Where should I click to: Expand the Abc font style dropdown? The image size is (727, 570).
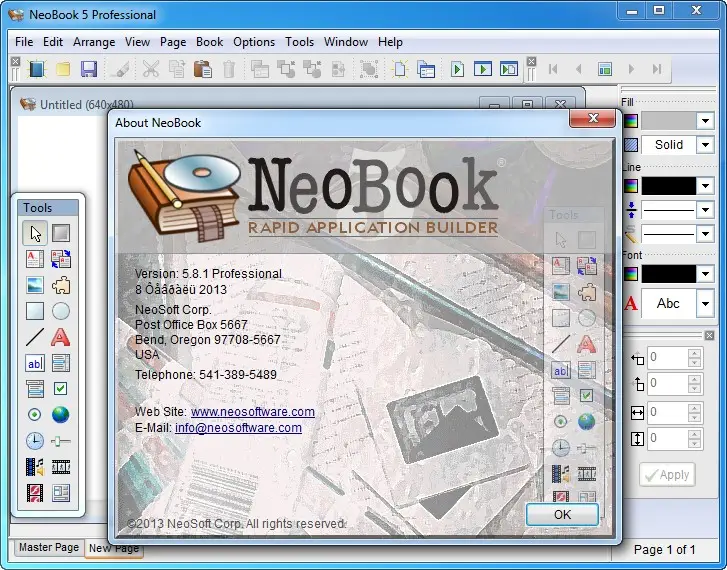pos(705,304)
